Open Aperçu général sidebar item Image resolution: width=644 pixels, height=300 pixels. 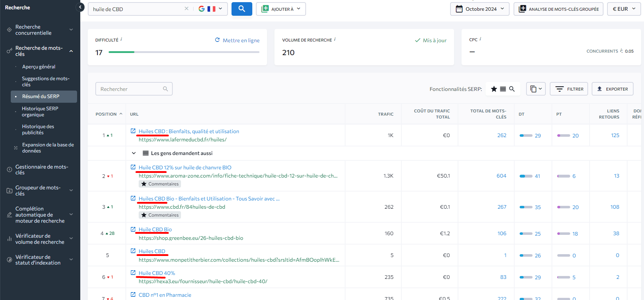[39, 67]
